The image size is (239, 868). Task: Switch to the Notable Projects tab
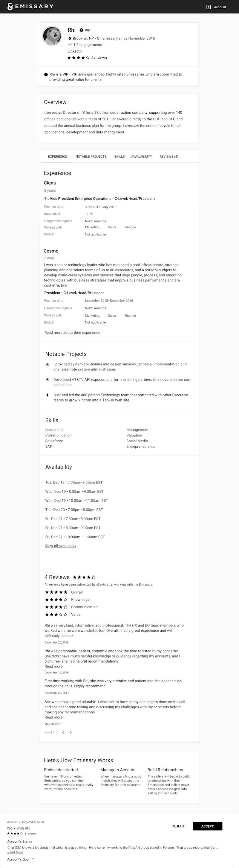tap(91, 156)
